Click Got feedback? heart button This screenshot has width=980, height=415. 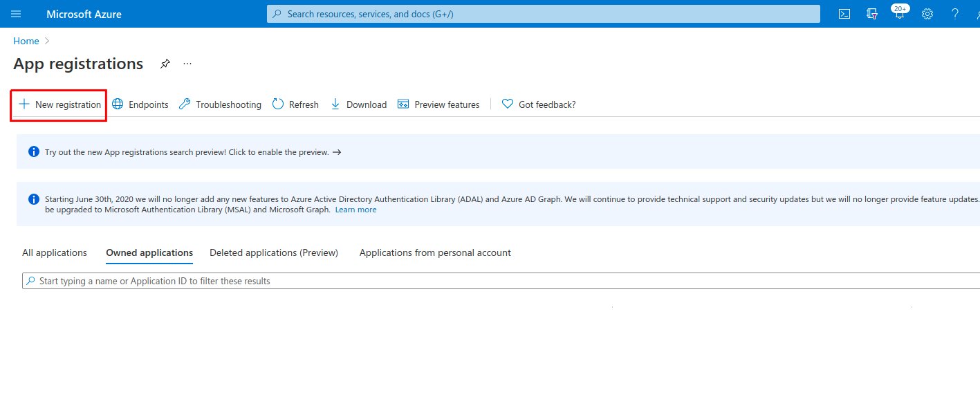[539, 104]
